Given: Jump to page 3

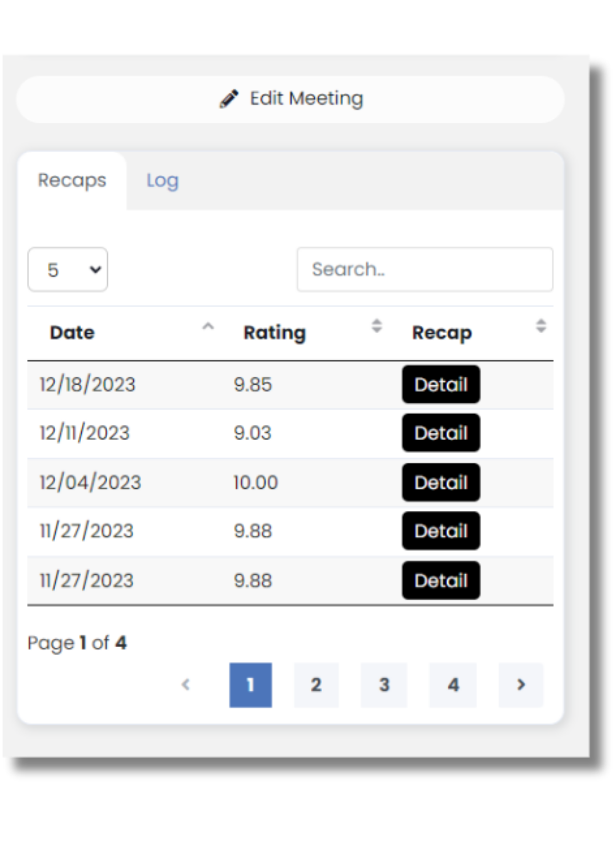Looking at the screenshot, I should point(384,685).
